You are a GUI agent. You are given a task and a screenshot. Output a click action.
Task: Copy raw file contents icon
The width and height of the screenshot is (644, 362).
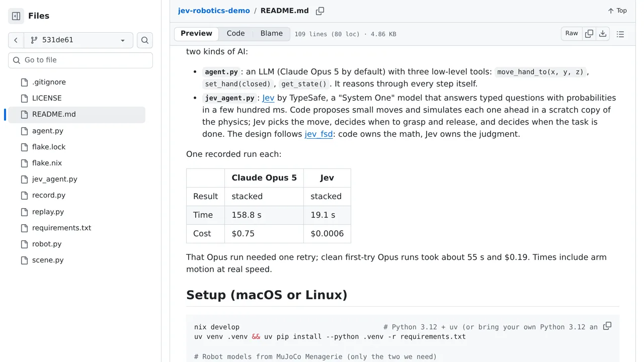click(589, 34)
